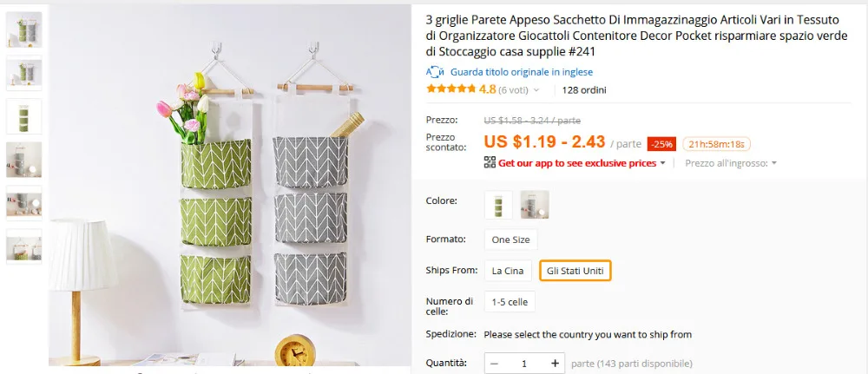Click the Get our app to see exclusive prices link

click(577, 163)
